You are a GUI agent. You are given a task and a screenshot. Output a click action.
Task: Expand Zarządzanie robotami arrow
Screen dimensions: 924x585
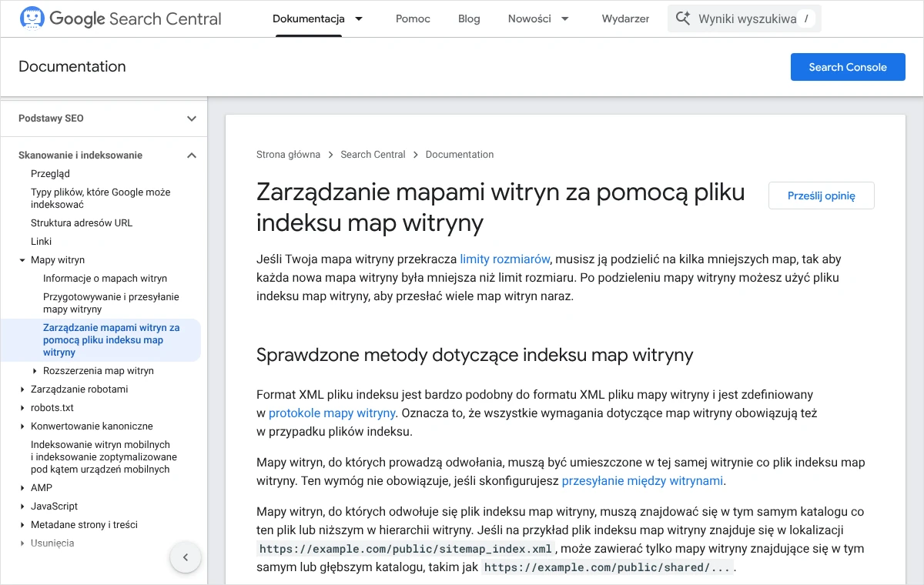point(22,389)
